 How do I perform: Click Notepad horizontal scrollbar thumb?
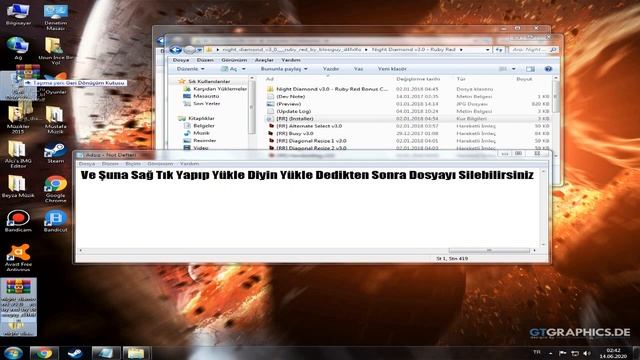click(x=489, y=250)
